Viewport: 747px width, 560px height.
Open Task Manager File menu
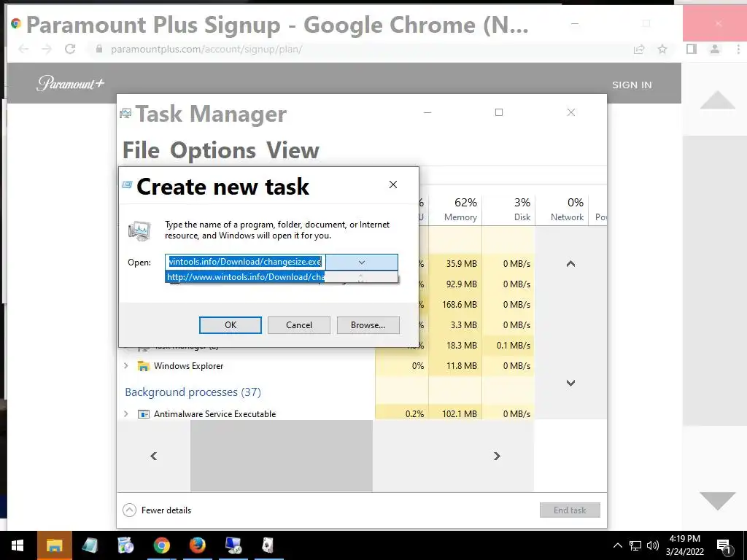click(x=141, y=150)
